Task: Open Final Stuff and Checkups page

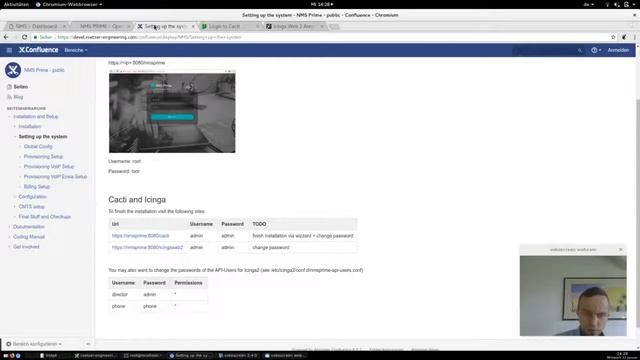Action: 44,217
